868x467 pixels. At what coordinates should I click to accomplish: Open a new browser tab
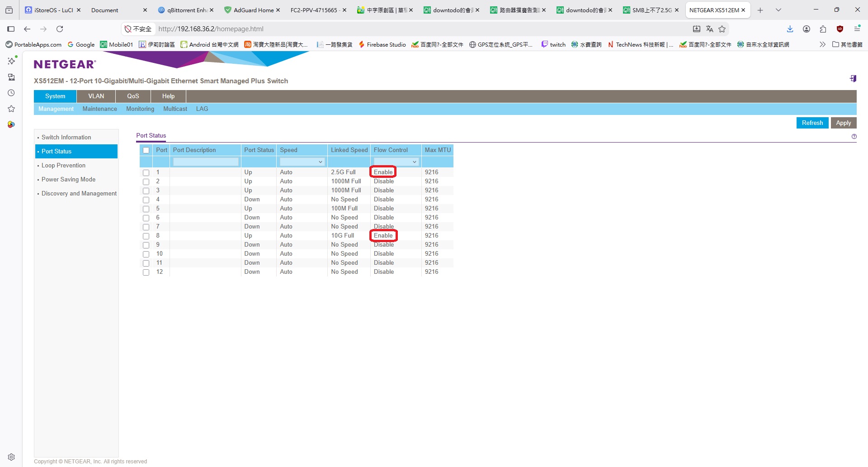point(760,10)
